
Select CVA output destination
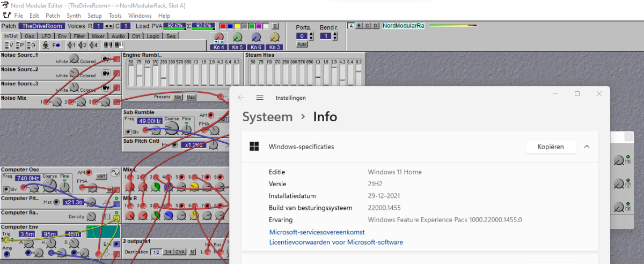[180, 252]
